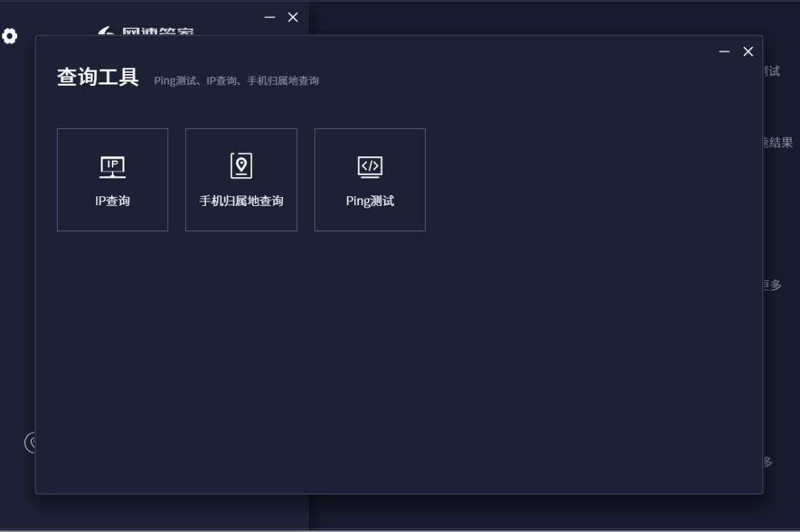
Task: Close the 查询工具 dialog
Action: pyautogui.click(x=748, y=52)
